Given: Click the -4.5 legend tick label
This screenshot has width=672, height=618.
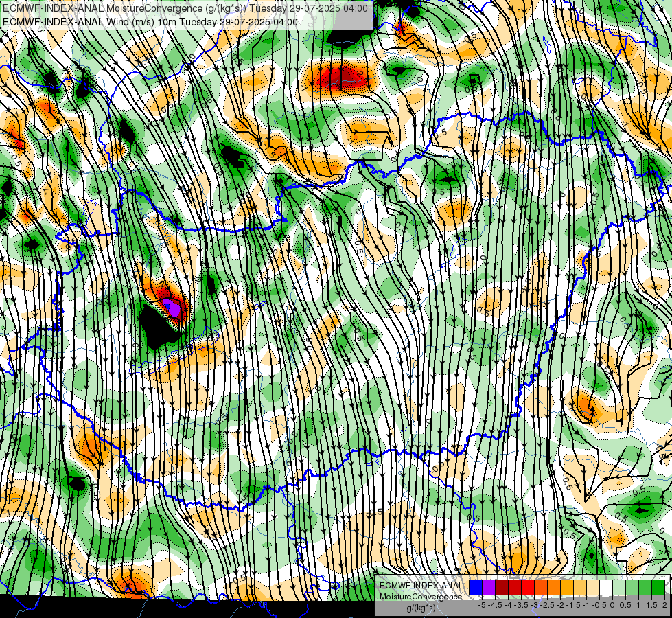Looking at the screenshot, I should [x=495, y=605].
